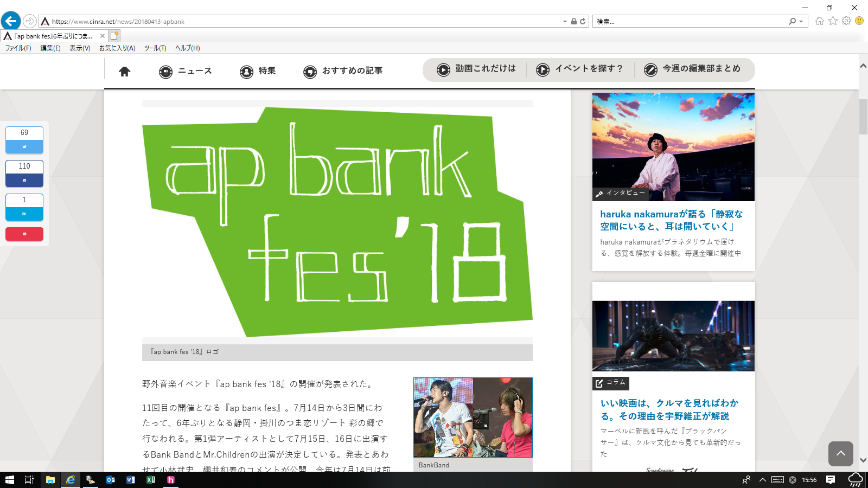Switch to Internet Explorer on the taskbar

(71, 480)
